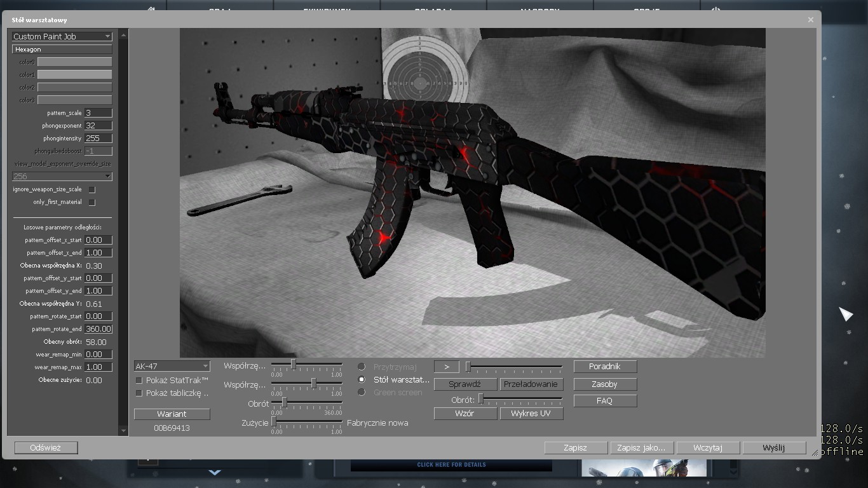868x488 pixels.
Task: Open the Poradnik guide
Action: [604, 366]
